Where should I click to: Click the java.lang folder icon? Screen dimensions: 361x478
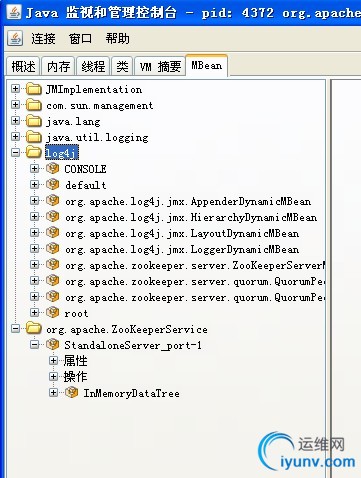(33, 121)
